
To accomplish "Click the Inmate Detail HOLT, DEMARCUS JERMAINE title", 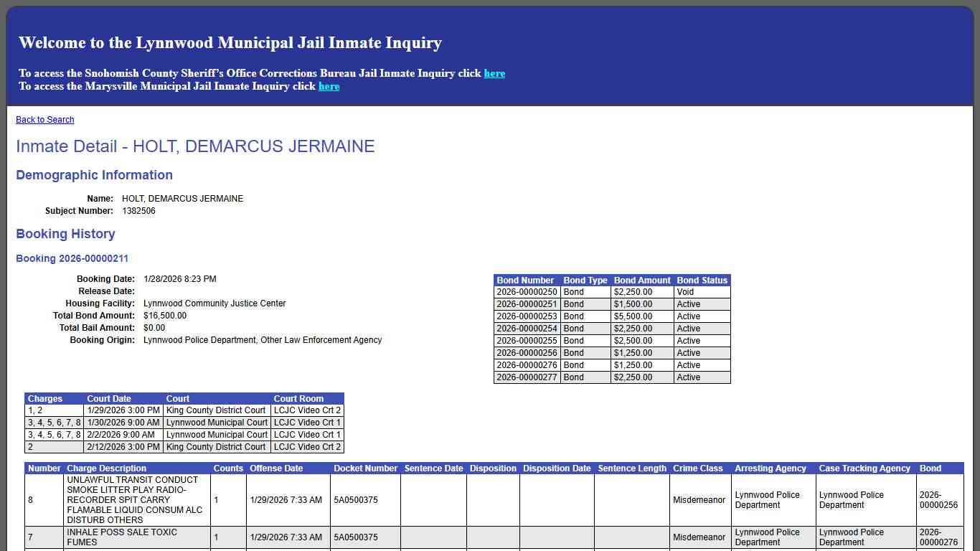I will tap(195, 146).
